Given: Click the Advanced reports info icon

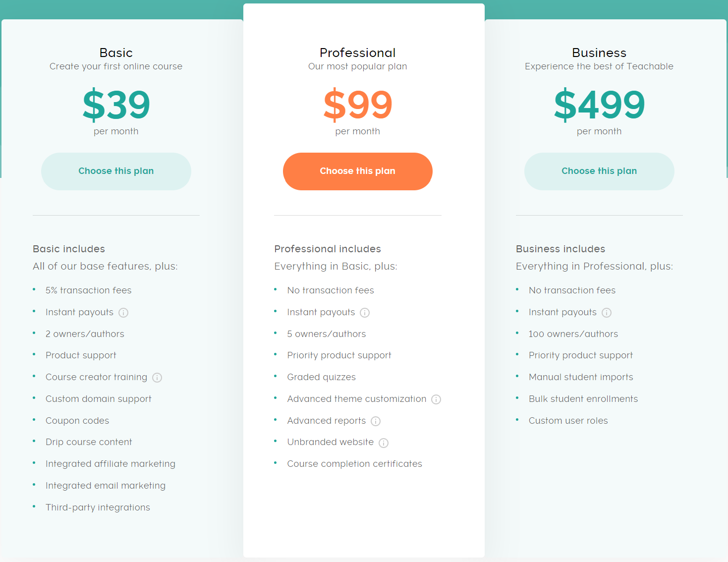Looking at the screenshot, I should click(x=376, y=421).
